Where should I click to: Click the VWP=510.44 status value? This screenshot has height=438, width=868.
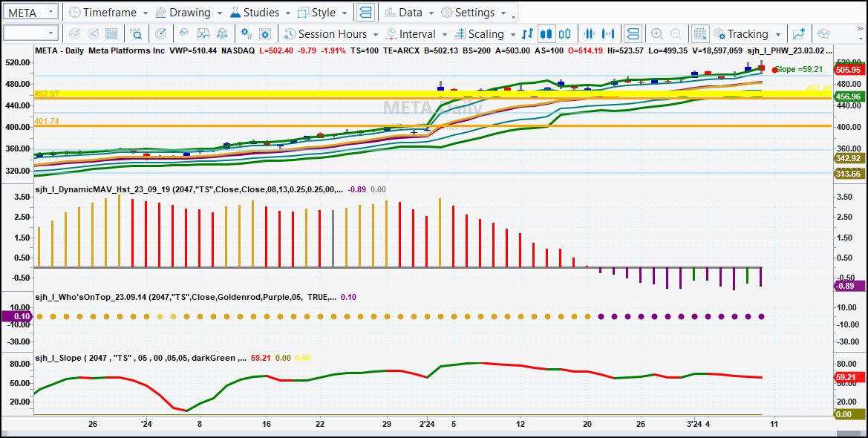point(193,50)
